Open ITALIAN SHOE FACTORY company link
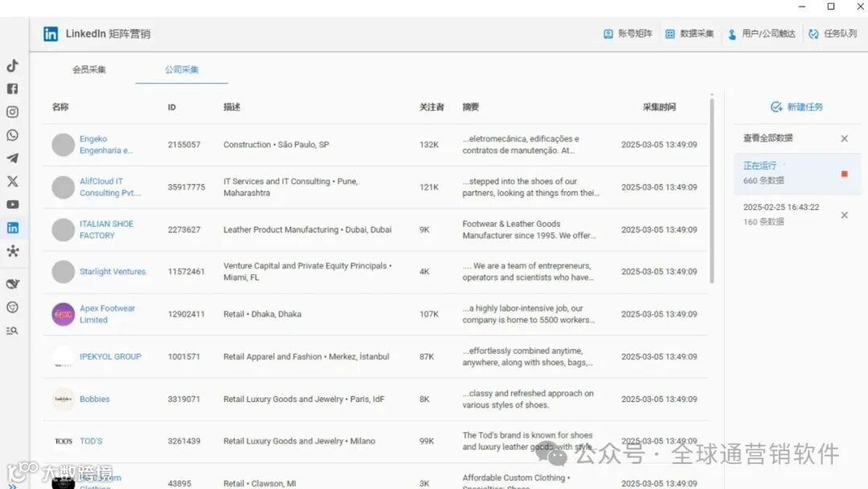 tap(106, 229)
